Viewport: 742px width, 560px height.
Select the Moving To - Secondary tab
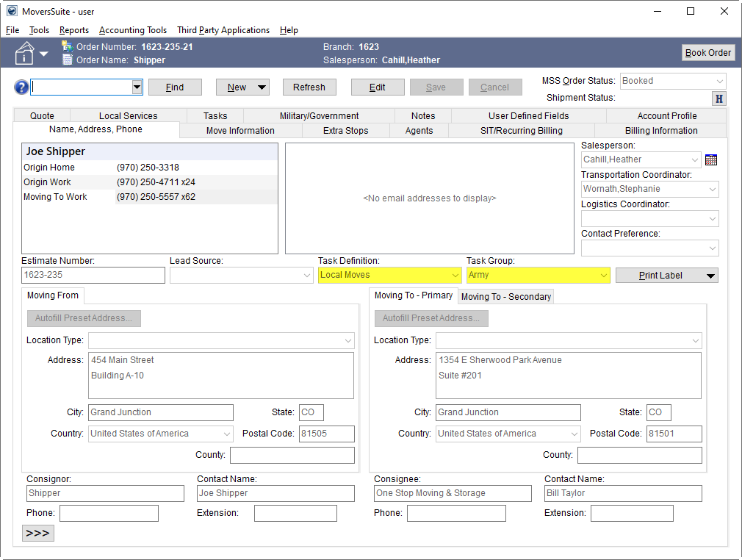(505, 296)
